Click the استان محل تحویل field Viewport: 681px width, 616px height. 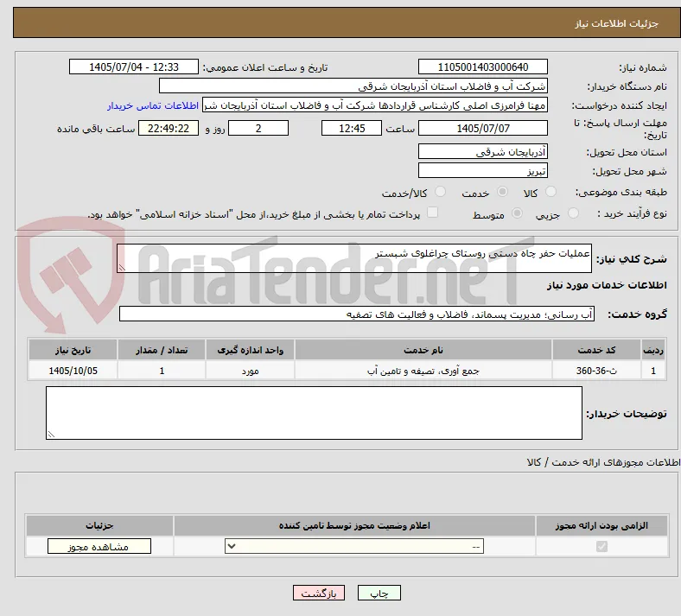[482, 151]
